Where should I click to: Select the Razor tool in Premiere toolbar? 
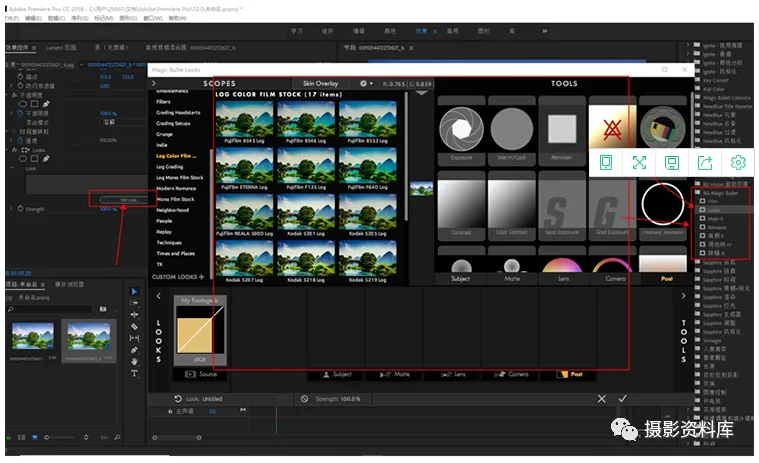point(135,326)
